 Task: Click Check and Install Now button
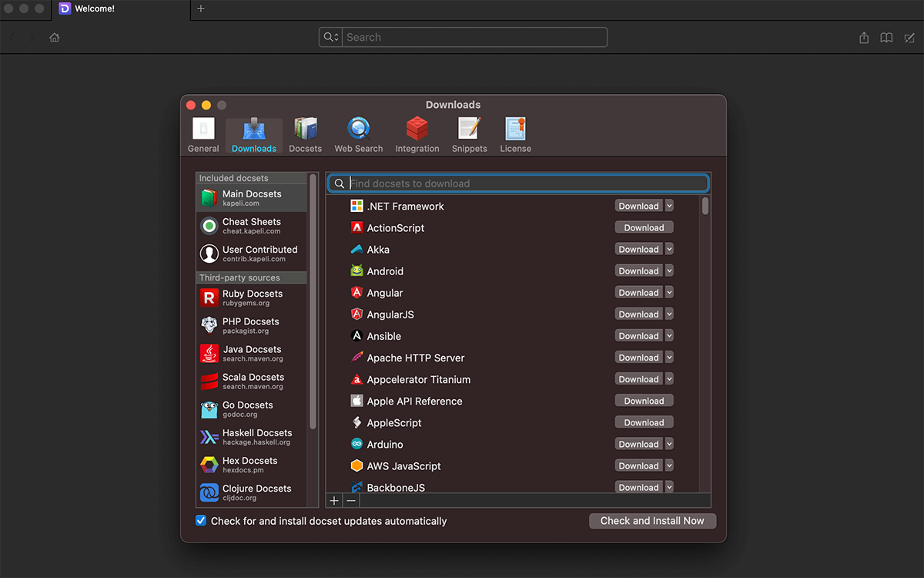pos(652,521)
